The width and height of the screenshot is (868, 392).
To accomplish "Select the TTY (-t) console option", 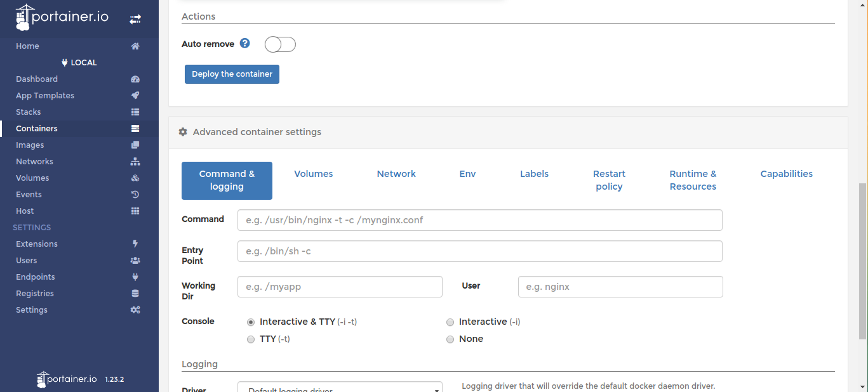I will coord(251,339).
